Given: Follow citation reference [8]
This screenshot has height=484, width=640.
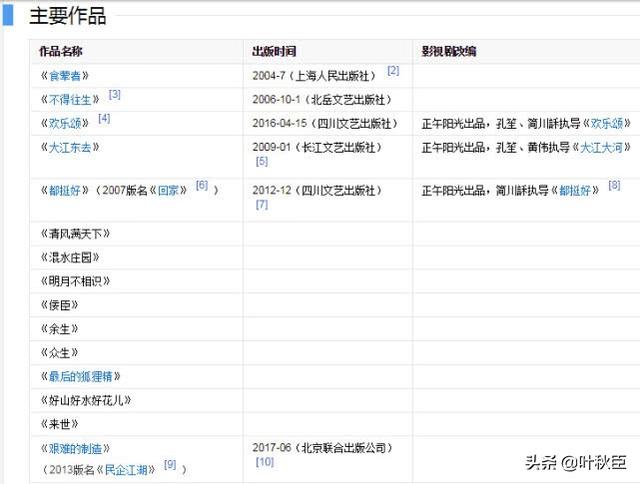Looking at the screenshot, I should [x=614, y=185].
